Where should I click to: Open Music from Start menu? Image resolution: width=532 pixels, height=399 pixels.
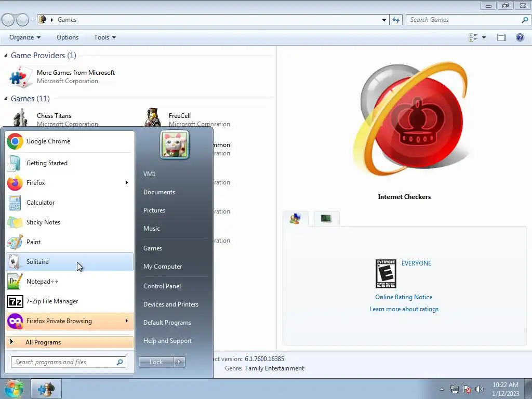[151, 229]
